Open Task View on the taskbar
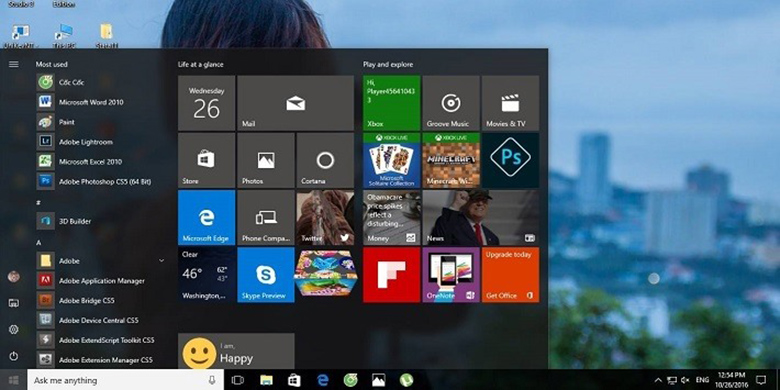This screenshot has height=390, width=780. click(x=238, y=380)
